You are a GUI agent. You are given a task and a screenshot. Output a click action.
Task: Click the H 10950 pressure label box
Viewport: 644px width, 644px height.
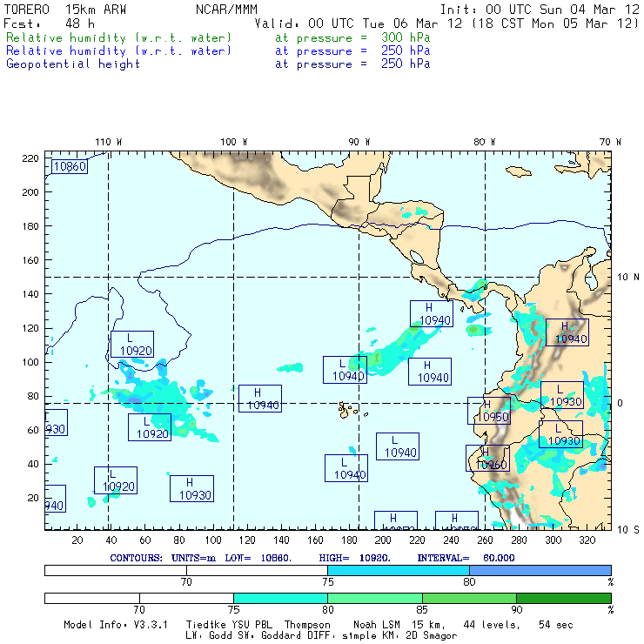tap(488, 411)
